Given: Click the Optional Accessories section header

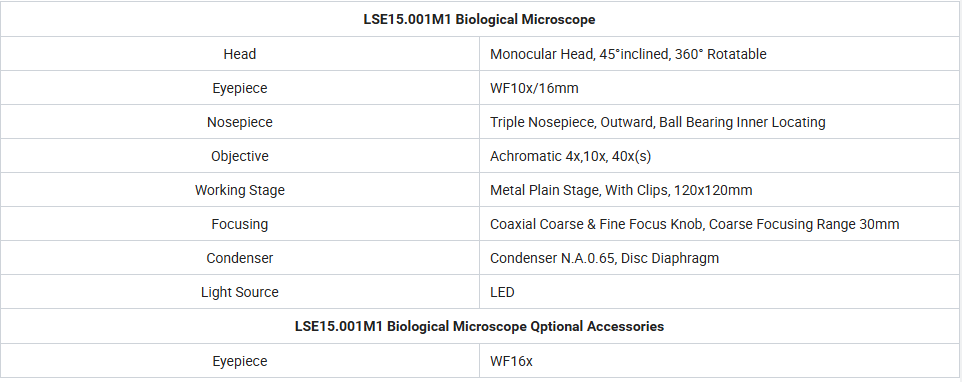Looking at the screenshot, I should point(479,326).
